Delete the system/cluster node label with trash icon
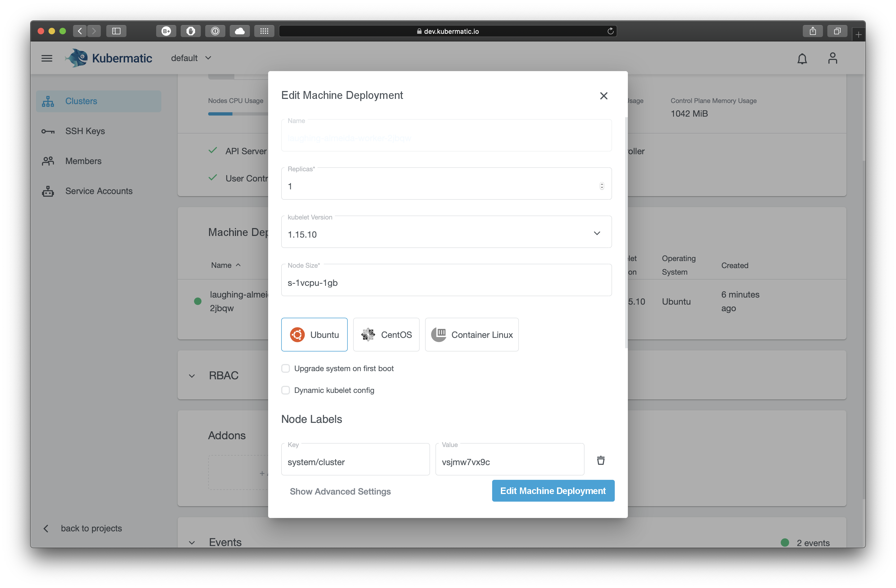This screenshot has height=588, width=896. click(601, 460)
